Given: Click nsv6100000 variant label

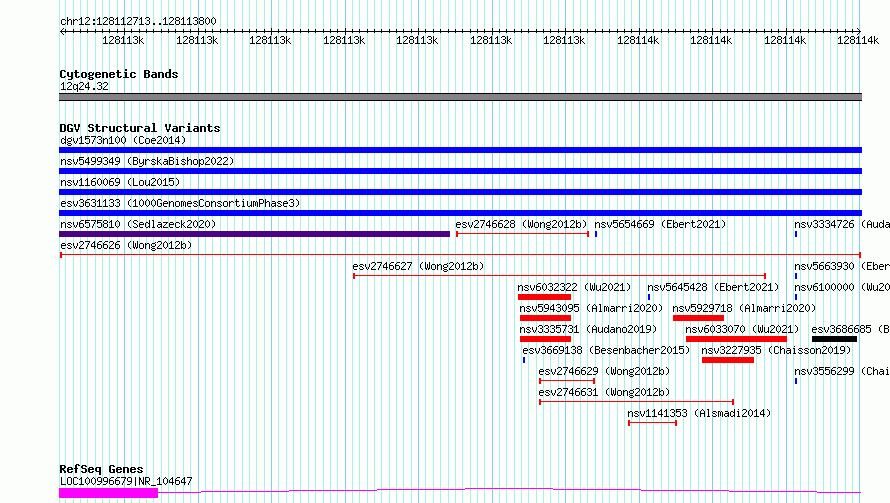Looking at the screenshot, I should (842, 287).
